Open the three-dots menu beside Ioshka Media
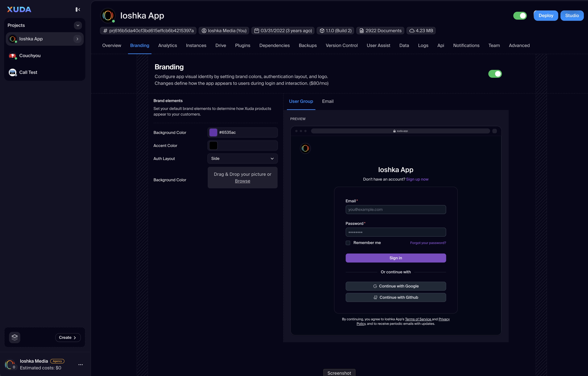 pos(81,365)
